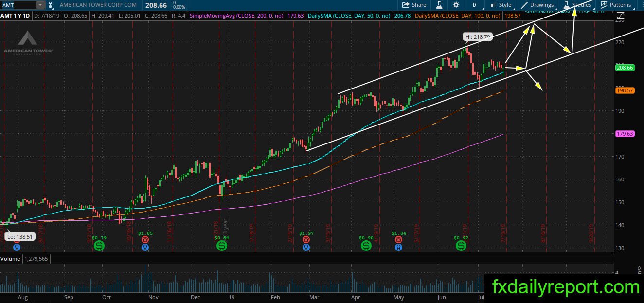
Task: Open the Share menu
Action: (x=413, y=5)
